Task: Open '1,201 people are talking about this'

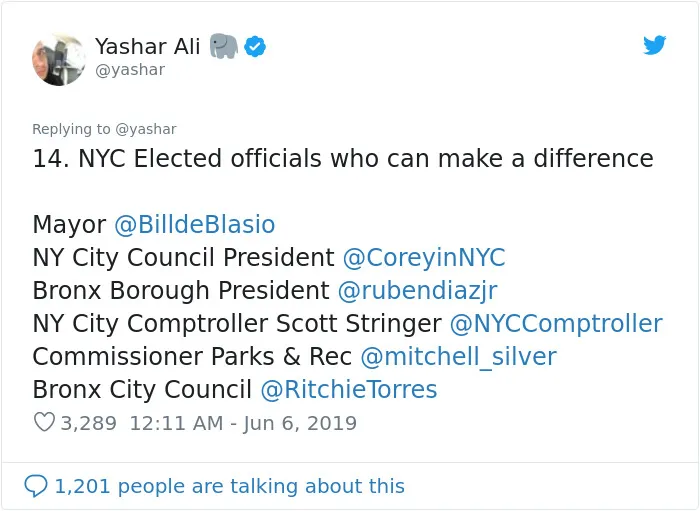Action: pos(229,486)
